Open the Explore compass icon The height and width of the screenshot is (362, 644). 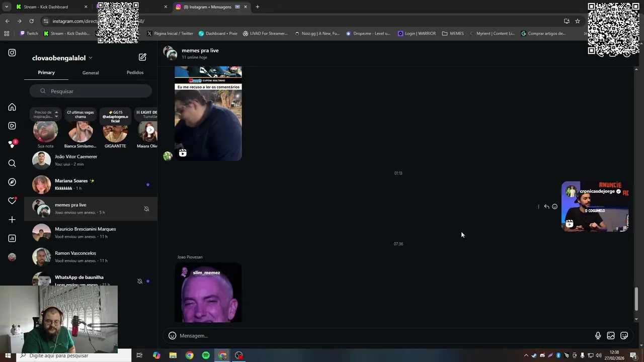[12, 182]
